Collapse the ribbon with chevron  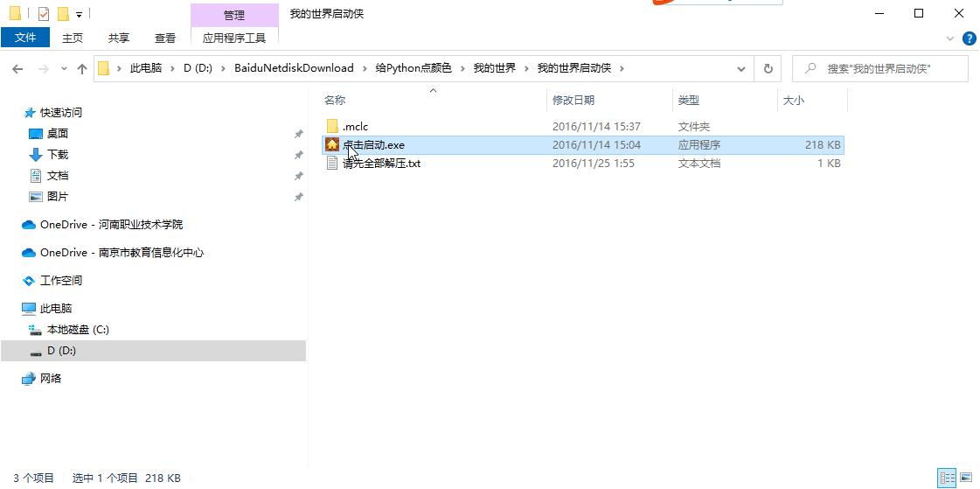click(950, 38)
